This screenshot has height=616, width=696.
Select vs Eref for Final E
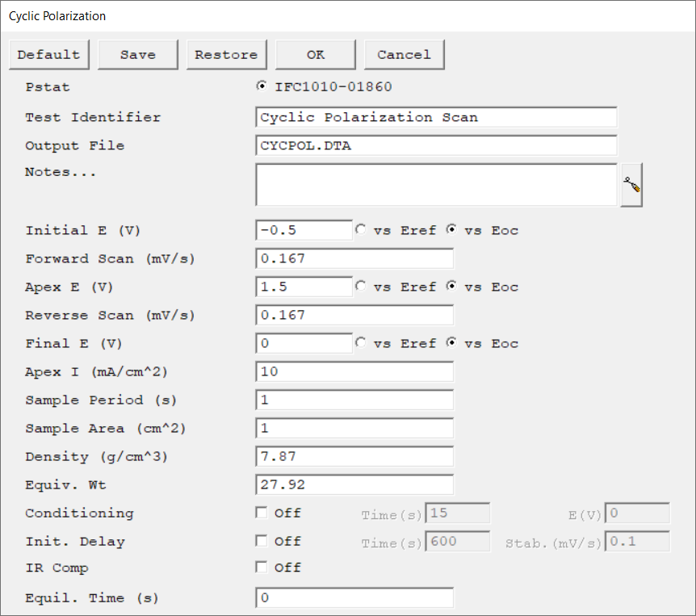click(360, 343)
